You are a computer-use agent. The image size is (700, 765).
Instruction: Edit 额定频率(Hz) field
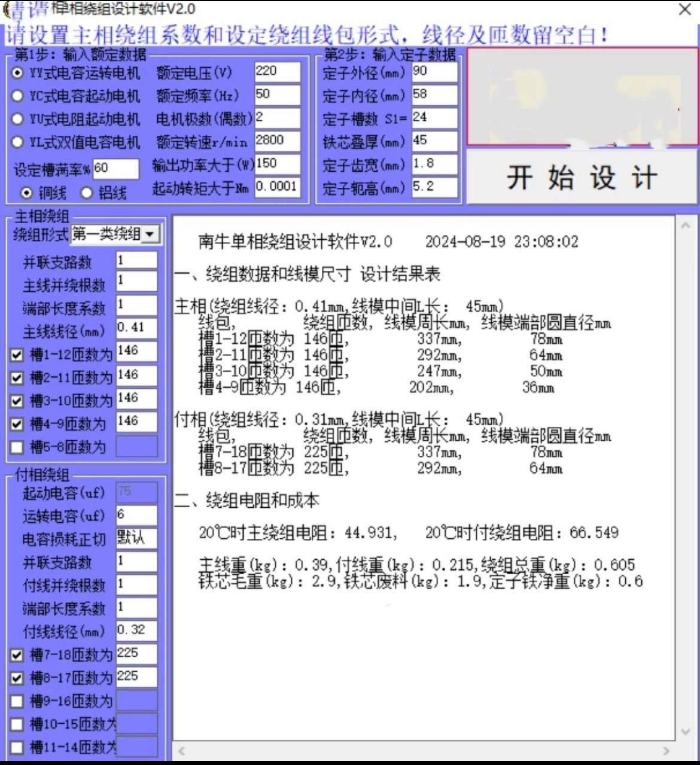click(x=277, y=95)
